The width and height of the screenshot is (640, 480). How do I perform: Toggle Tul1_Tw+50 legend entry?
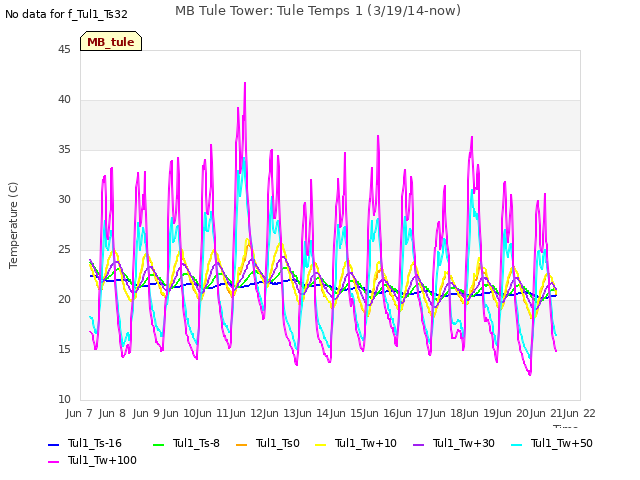click(552, 444)
